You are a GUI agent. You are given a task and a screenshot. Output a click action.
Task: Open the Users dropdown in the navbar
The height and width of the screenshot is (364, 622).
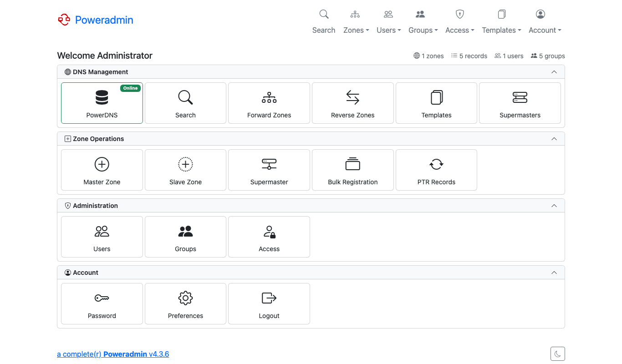pos(389,22)
